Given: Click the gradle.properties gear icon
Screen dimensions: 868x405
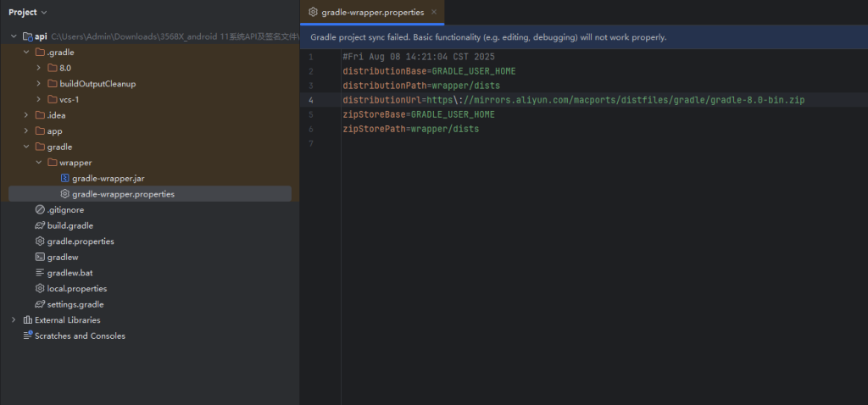Looking at the screenshot, I should pyautogui.click(x=40, y=241).
